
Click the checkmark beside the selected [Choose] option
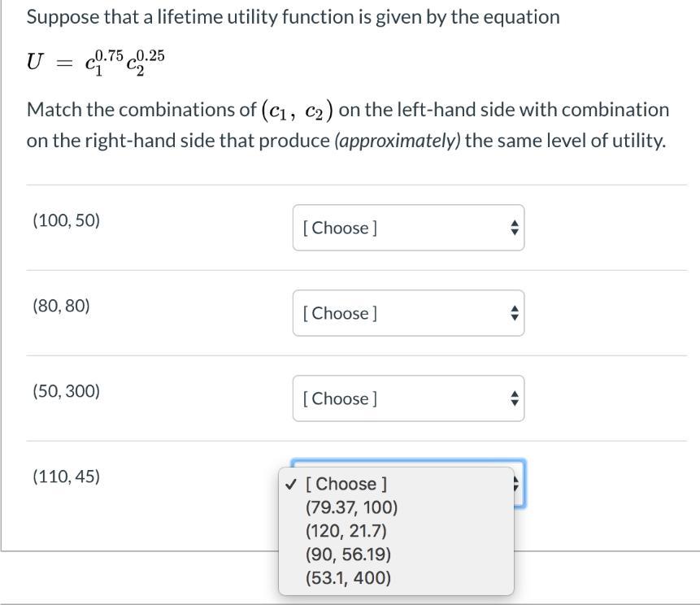(x=291, y=484)
